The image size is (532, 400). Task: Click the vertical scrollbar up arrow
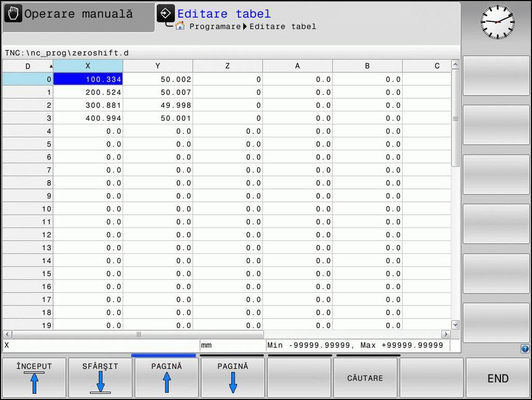coord(455,64)
